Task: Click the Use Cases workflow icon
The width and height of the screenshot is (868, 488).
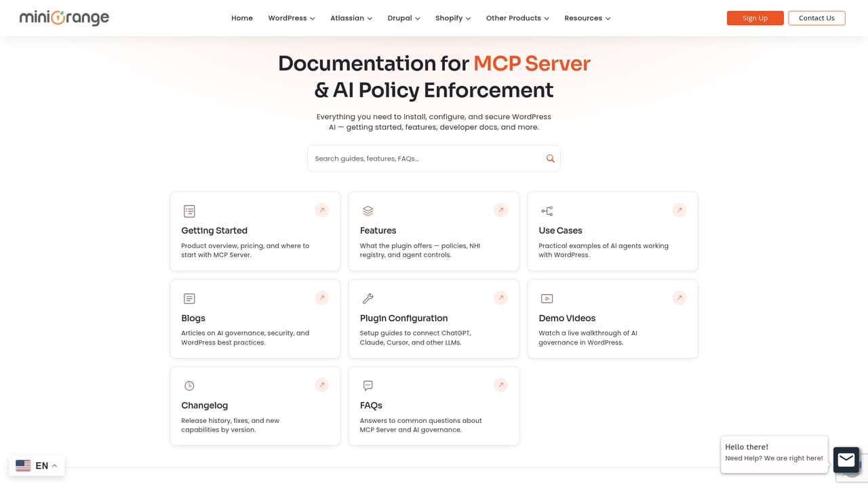Action: pos(547,211)
